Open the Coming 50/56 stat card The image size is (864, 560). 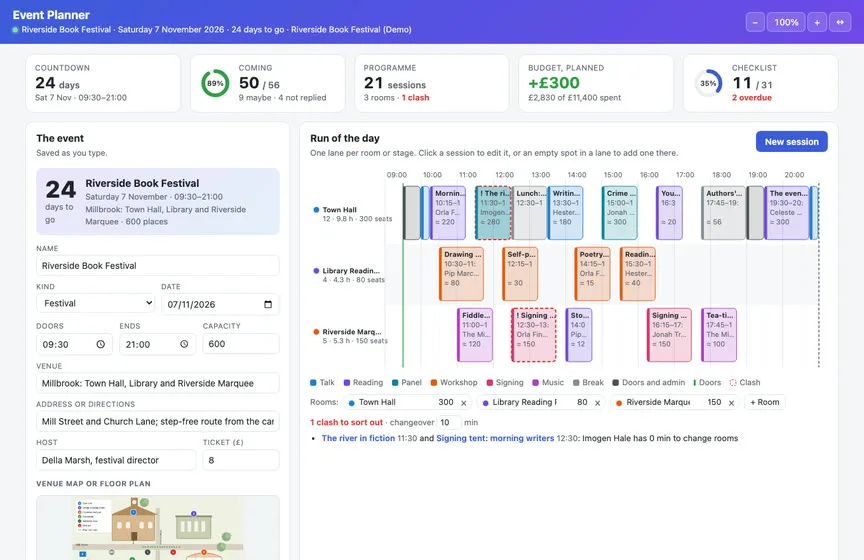click(268, 83)
